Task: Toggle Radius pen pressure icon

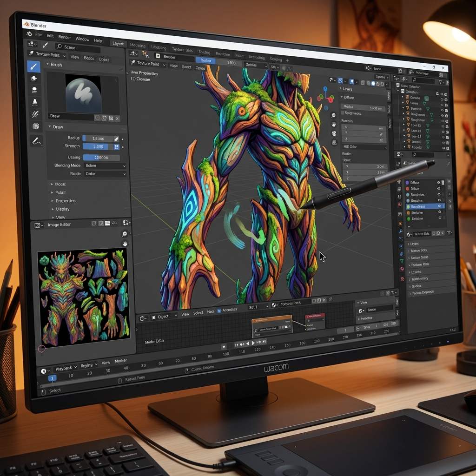Action: tap(116, 139)
